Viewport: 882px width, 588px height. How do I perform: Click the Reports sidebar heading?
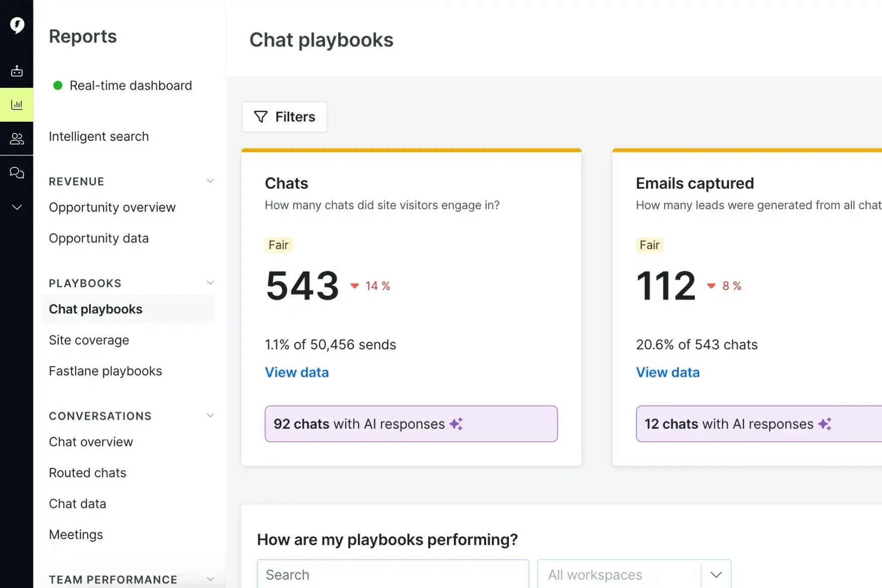(x=83, y=36)
